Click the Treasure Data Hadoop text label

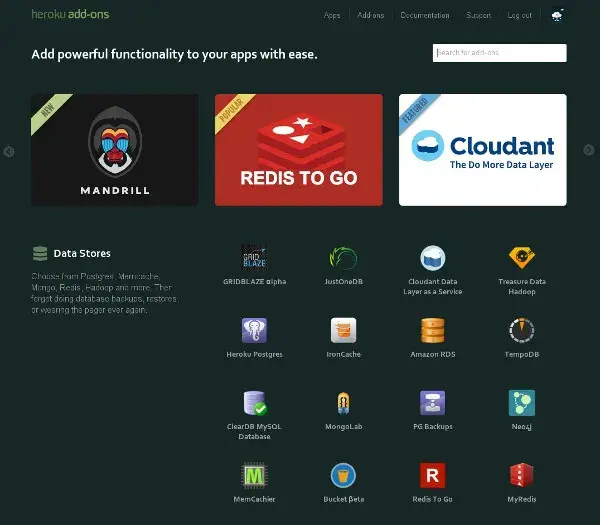[522, 287]
